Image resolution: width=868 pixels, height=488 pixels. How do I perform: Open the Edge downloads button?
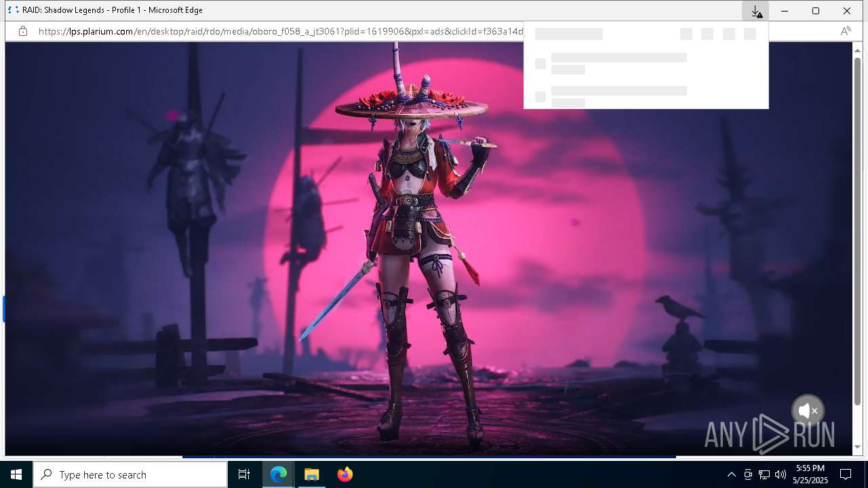[755, 11]
